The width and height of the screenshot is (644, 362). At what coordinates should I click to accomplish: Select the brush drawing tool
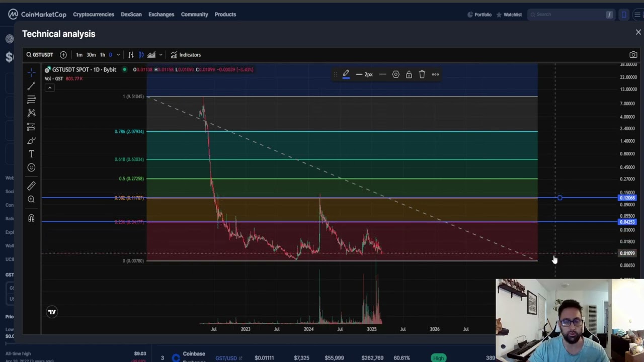point(31,141)
